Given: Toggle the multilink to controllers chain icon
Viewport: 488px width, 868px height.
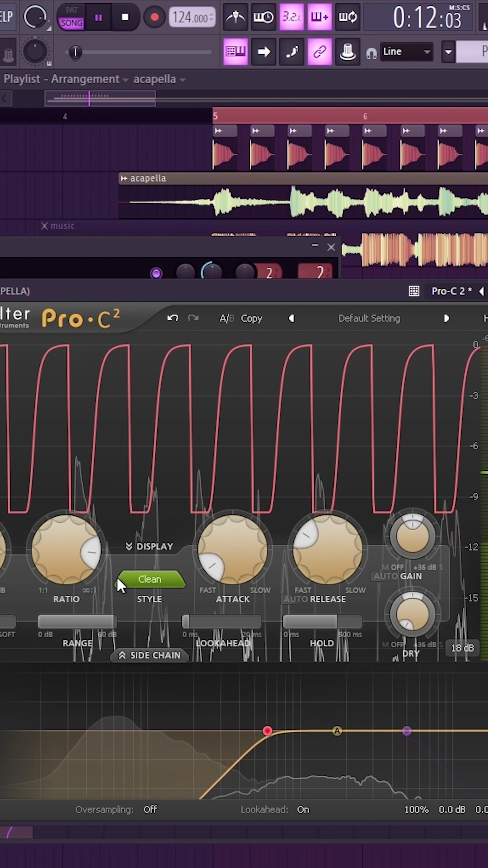Looking at the screenshot, I should coord(319,52).
